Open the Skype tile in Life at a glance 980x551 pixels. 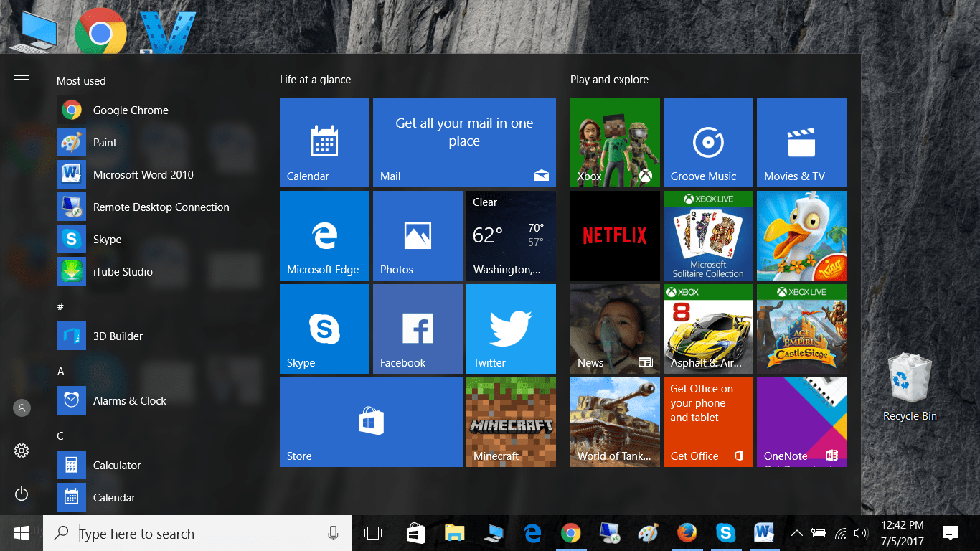click(x=324, y=329)
